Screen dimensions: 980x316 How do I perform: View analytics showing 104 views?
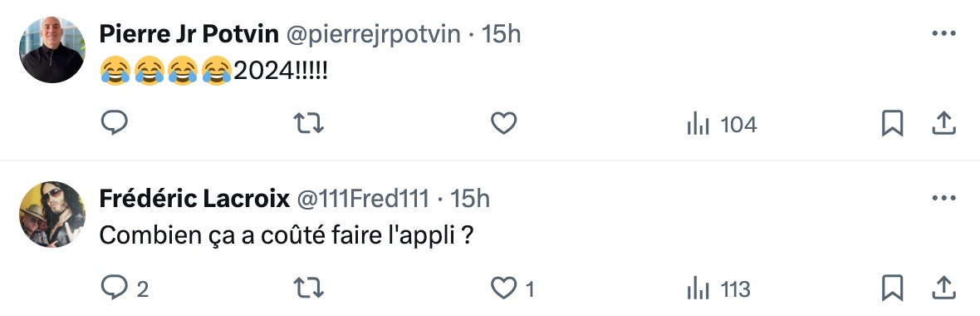click(x=722, y=125)
